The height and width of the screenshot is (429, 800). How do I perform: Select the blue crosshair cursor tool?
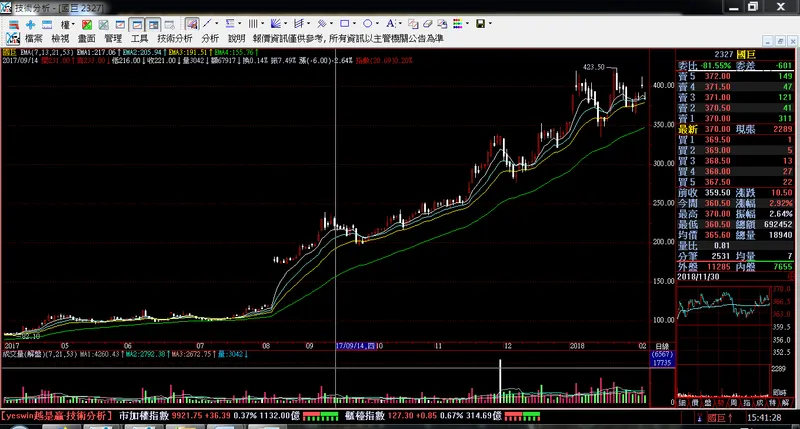point(31,24)
